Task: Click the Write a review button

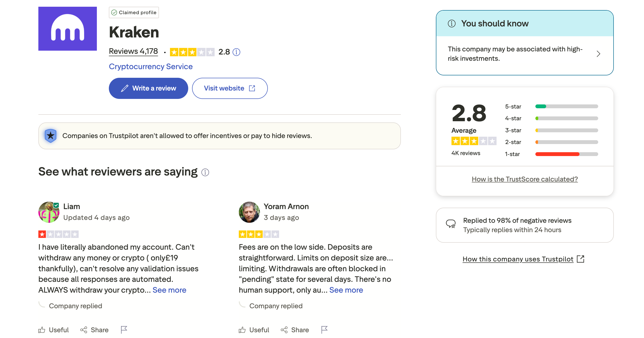Action: point(148,88)
